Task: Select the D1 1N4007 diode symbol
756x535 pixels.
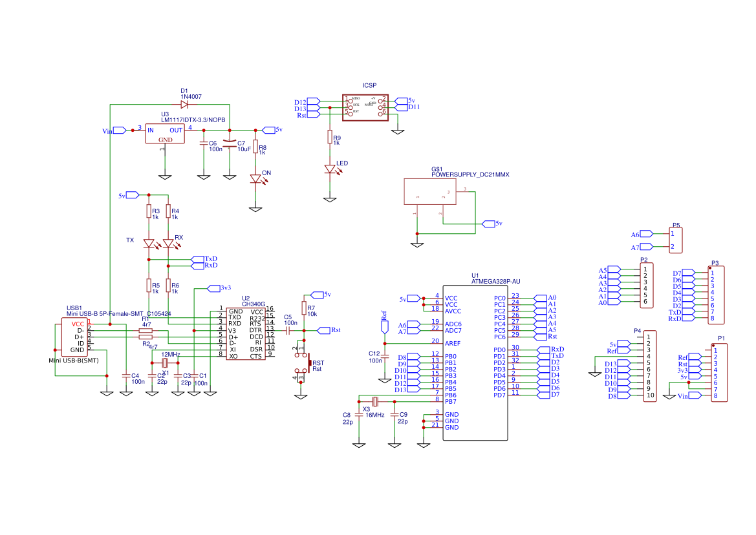Action: pyautogui.click(x=184, y=105)
